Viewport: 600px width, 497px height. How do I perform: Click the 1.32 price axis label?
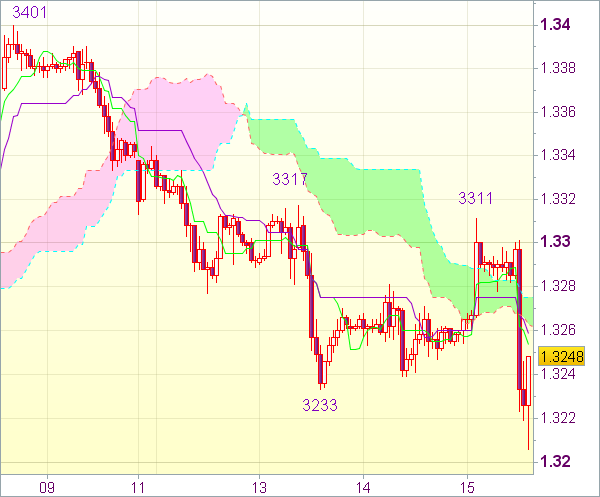coord(555,461)
